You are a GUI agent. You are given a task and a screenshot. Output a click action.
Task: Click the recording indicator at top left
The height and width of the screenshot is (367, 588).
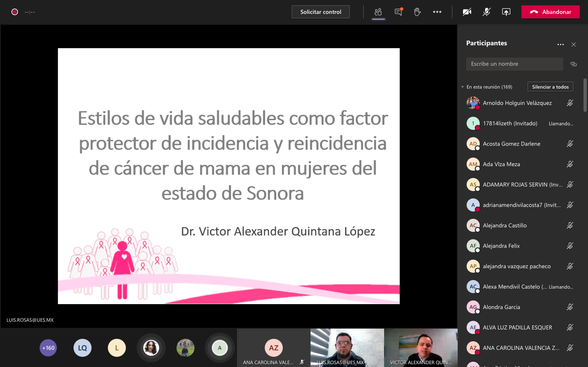pos(14,12)
